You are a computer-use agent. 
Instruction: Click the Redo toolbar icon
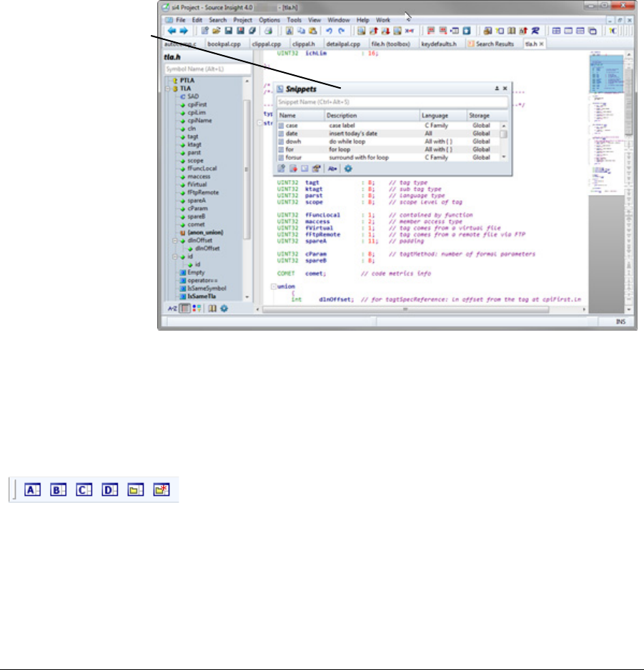341,31
